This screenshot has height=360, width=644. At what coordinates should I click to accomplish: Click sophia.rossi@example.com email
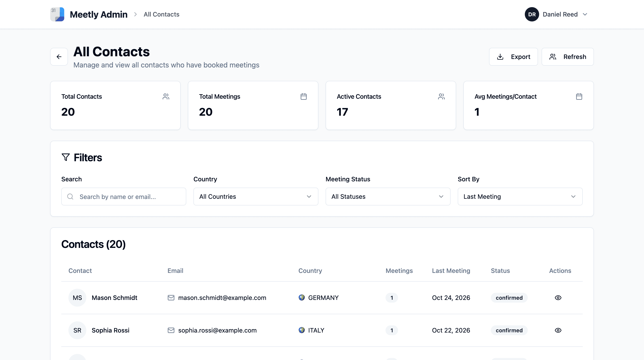tap(217, 330)
